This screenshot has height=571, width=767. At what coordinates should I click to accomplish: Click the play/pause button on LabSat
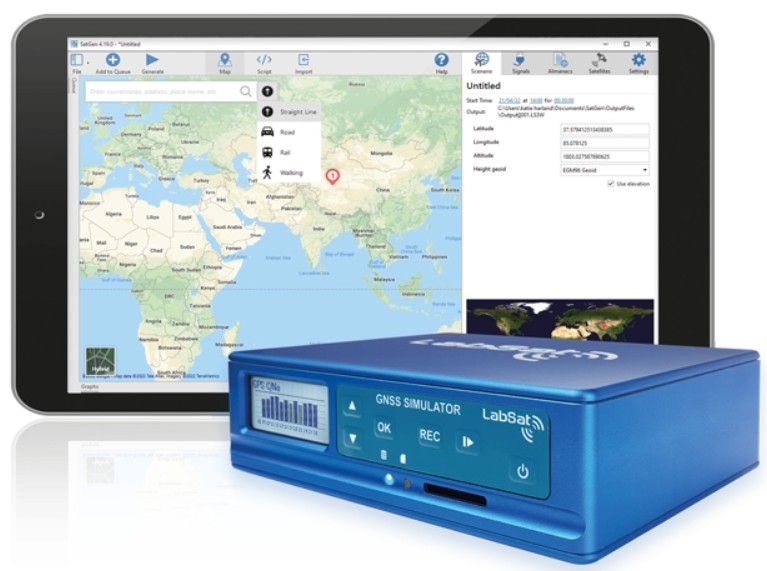pyautogui.click(x=468, y=442)
